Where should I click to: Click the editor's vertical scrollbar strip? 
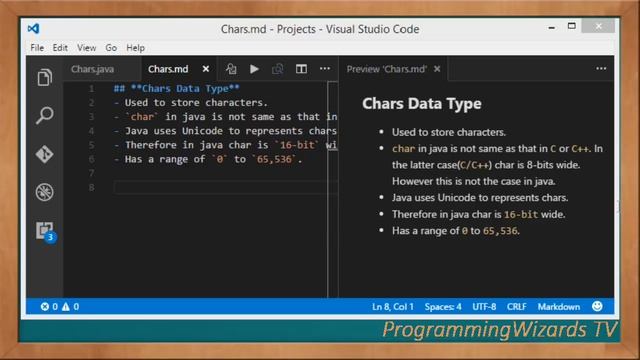coord(333,189)
